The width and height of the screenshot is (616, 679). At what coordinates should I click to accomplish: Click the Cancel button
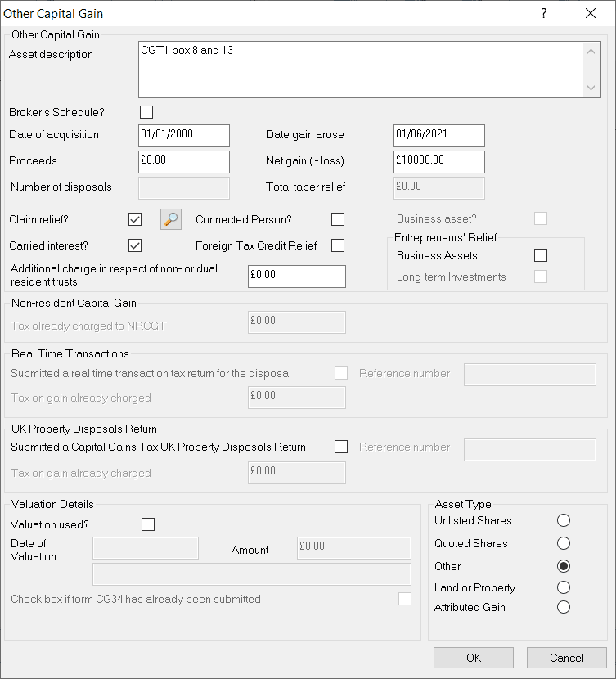566,658
